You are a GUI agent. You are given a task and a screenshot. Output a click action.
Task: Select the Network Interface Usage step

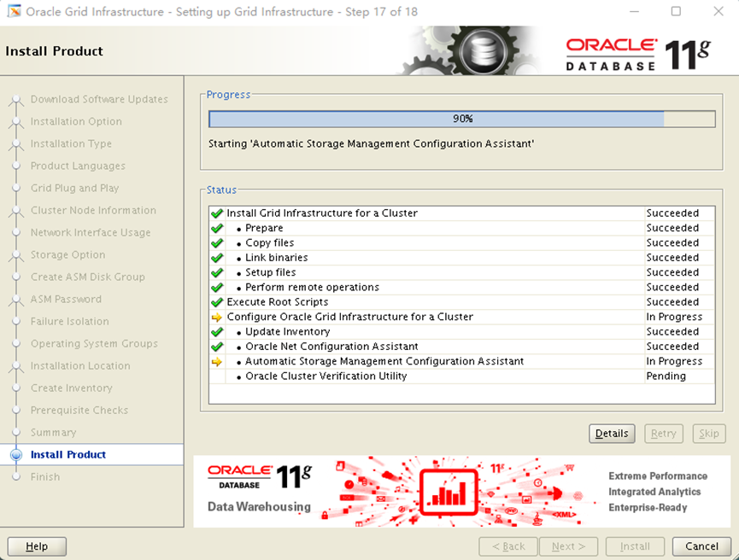click(91, 233)
